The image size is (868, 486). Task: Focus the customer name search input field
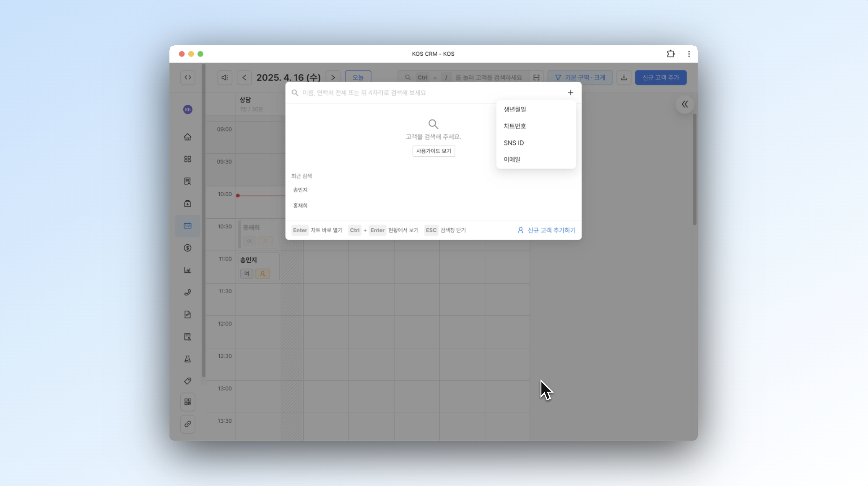428,93
